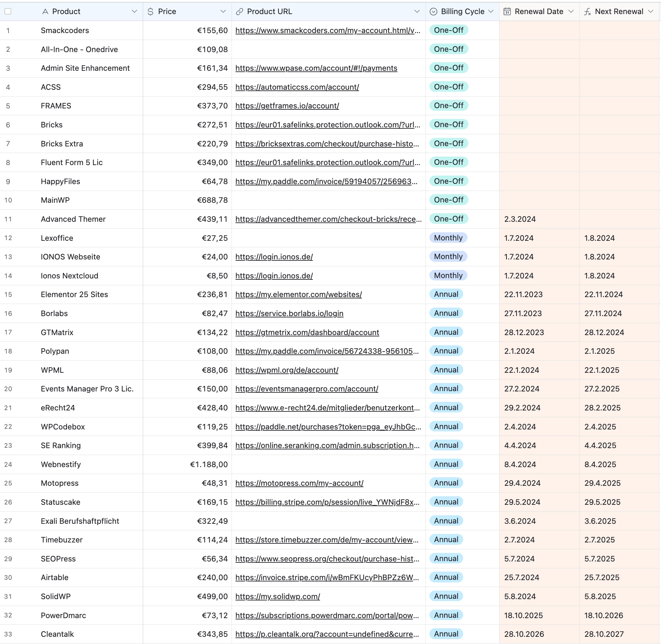
Task: Open the my.elementor.com websites link
Action: 299,294
